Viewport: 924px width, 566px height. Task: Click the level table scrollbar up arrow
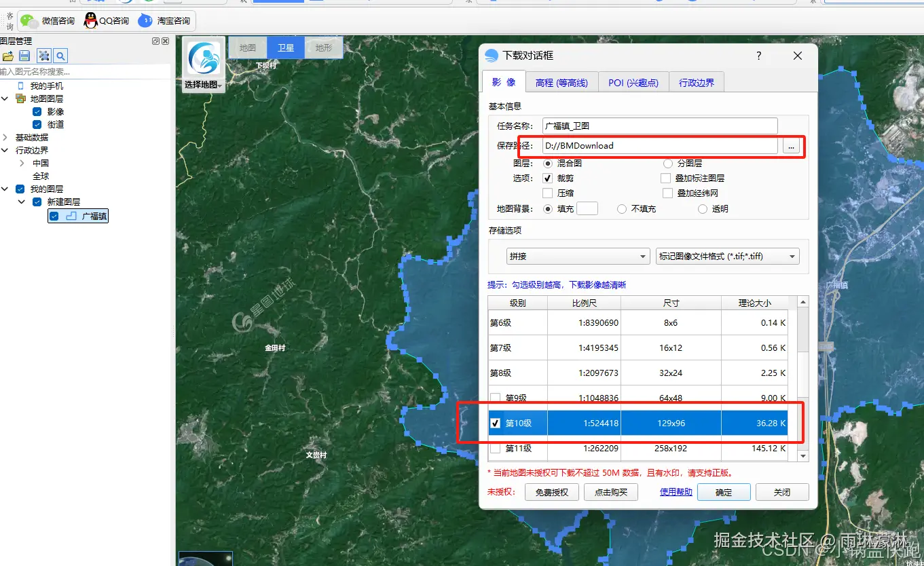804,302
